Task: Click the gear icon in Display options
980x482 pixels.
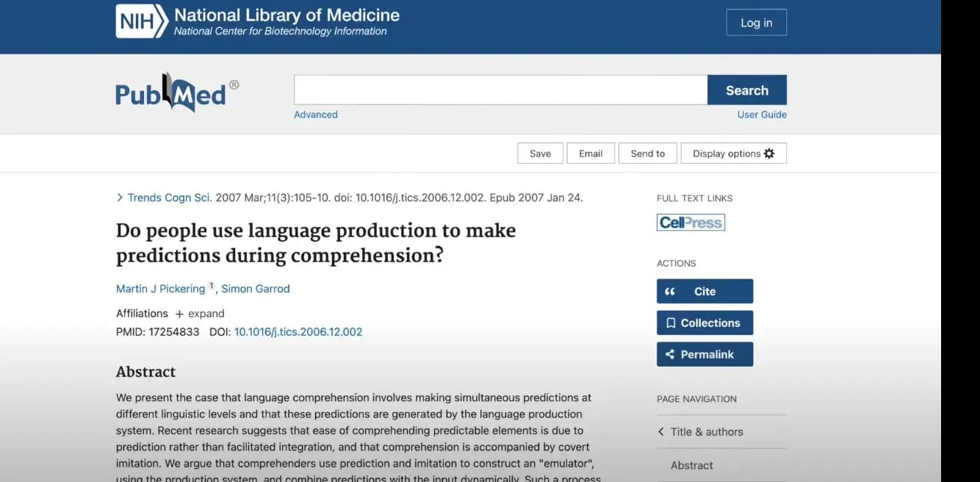Action: pos(769,154)
